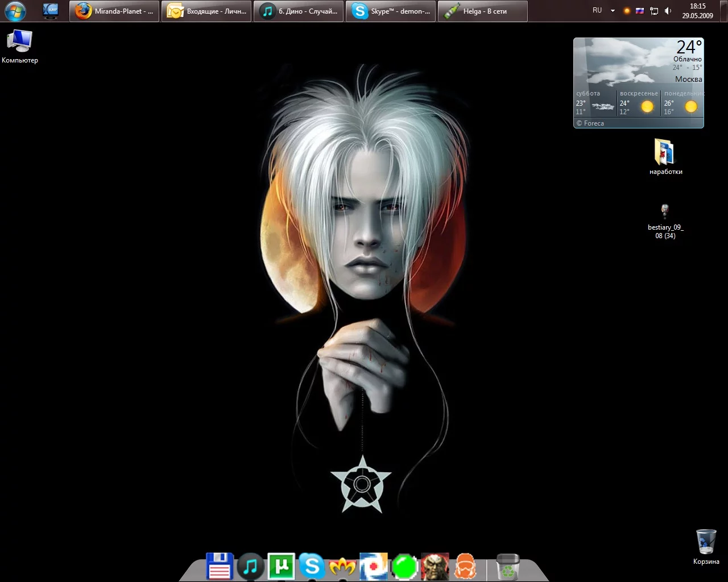Launch the floppy disk app in dock

(220, 566)
